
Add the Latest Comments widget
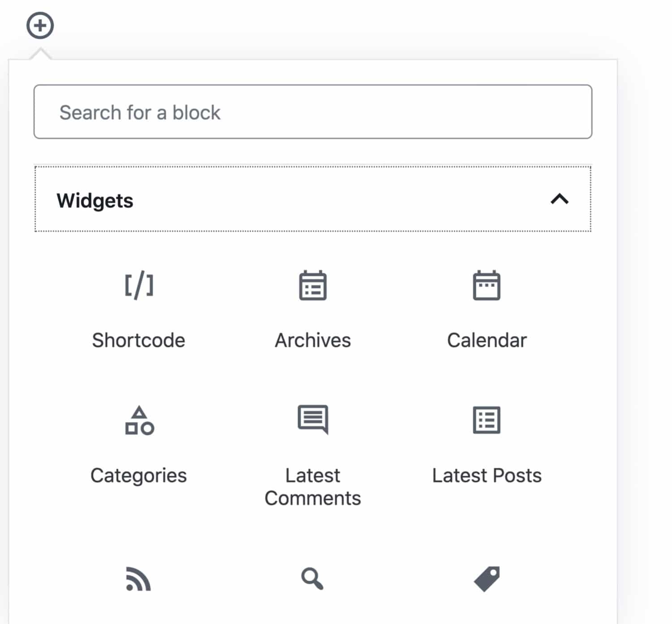(x=313, y=448)
